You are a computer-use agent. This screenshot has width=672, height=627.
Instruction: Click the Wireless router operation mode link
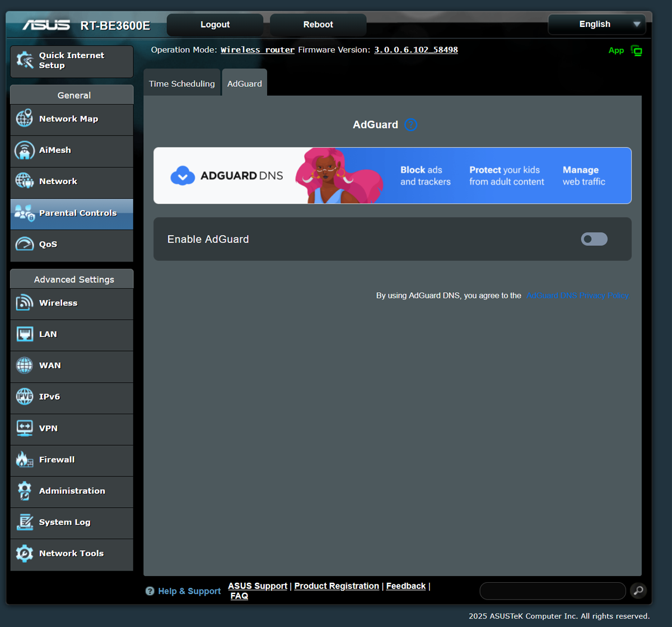coord(258,50)
